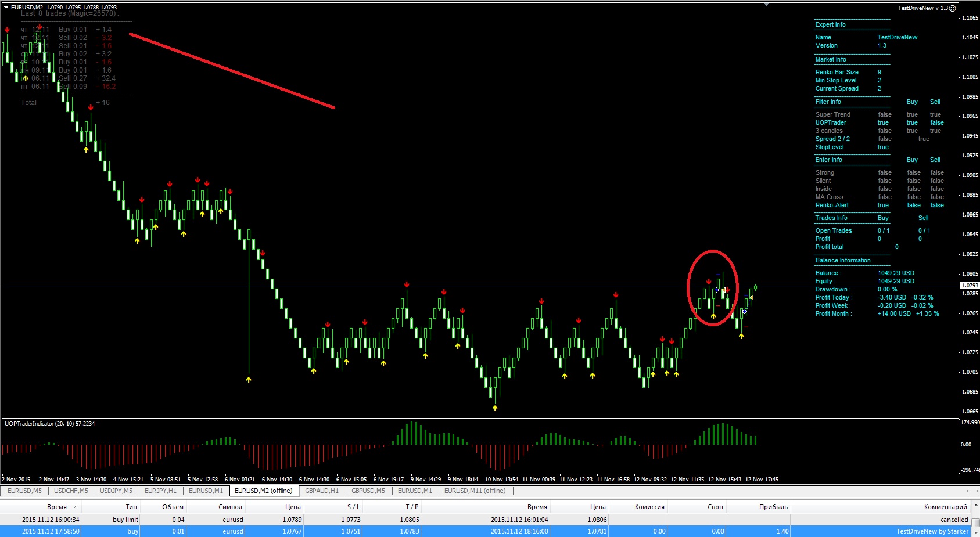Click the 2 Nov 2015 time label
Image resolution: width=980 pixels, height=537 pixels.
16,480
